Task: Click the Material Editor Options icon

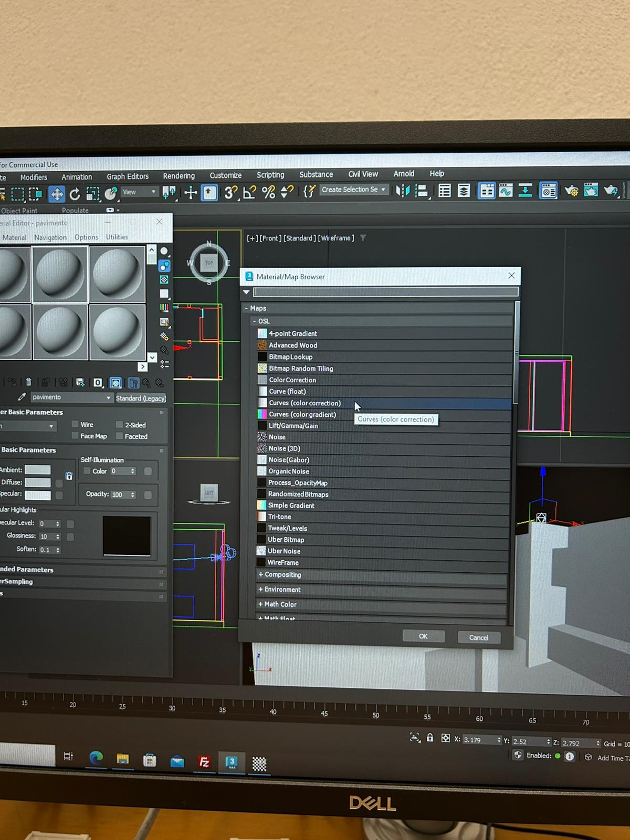Action: 164,337
